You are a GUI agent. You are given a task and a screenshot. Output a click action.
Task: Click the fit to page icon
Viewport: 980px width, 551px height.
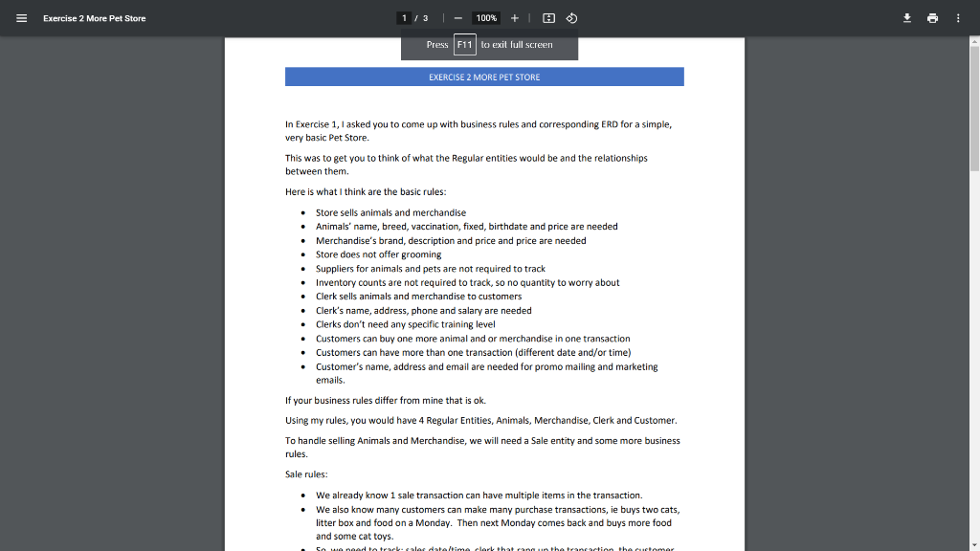pos(548,18)
